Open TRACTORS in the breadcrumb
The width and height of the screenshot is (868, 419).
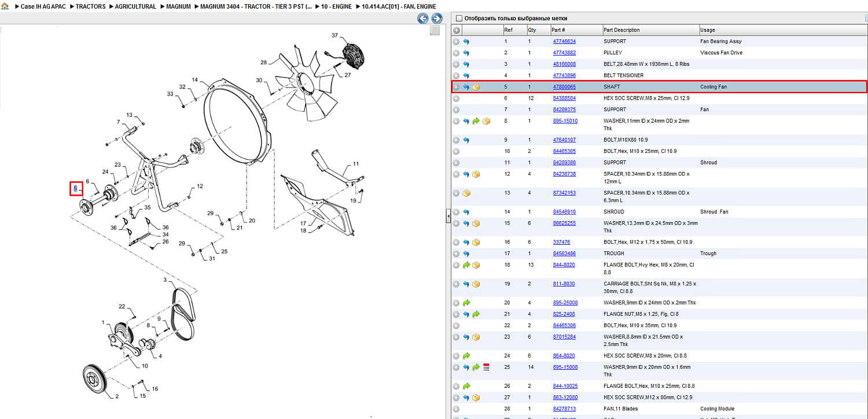91,6
